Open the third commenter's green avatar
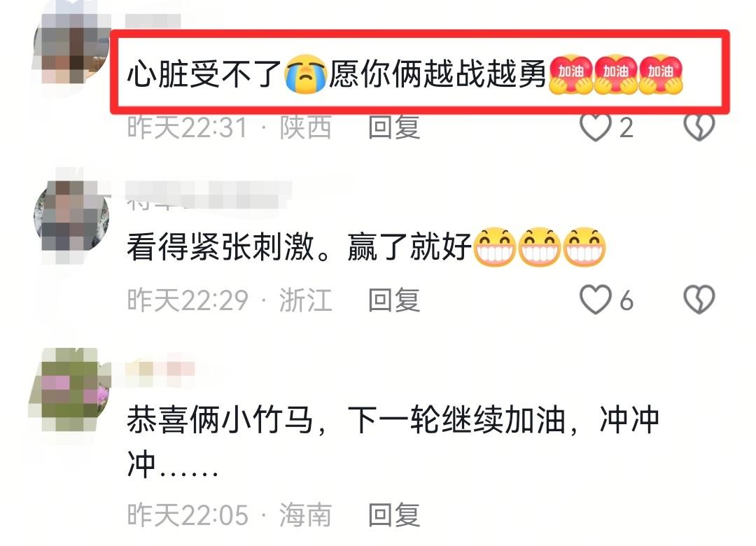The width and height of the screenshot is (756, 546). click(x=71, y=388)
